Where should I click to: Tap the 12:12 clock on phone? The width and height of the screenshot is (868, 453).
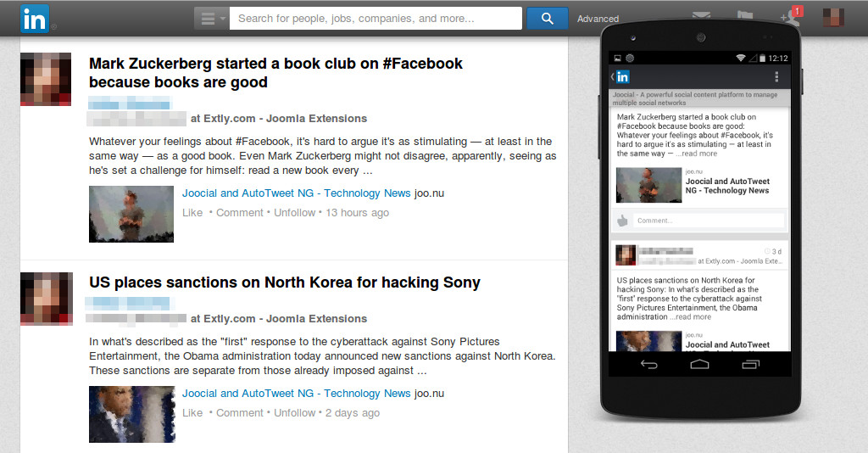(778, 59)
